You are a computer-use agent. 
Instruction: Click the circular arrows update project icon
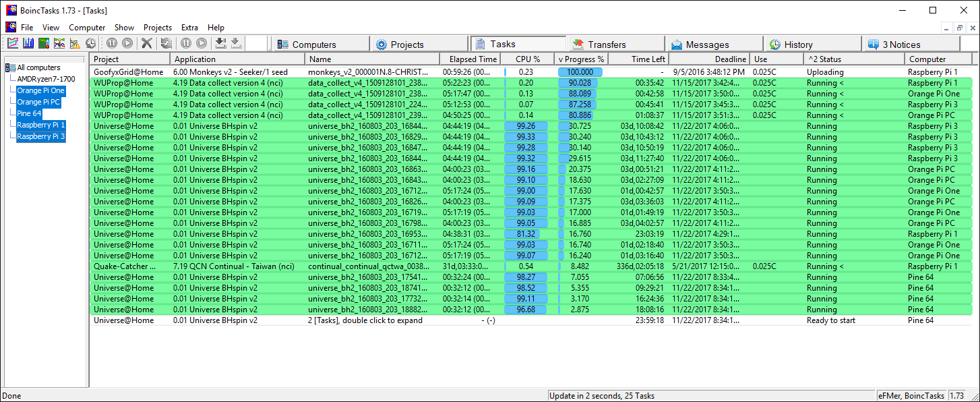pyautogui.click(x=166, y=43)
